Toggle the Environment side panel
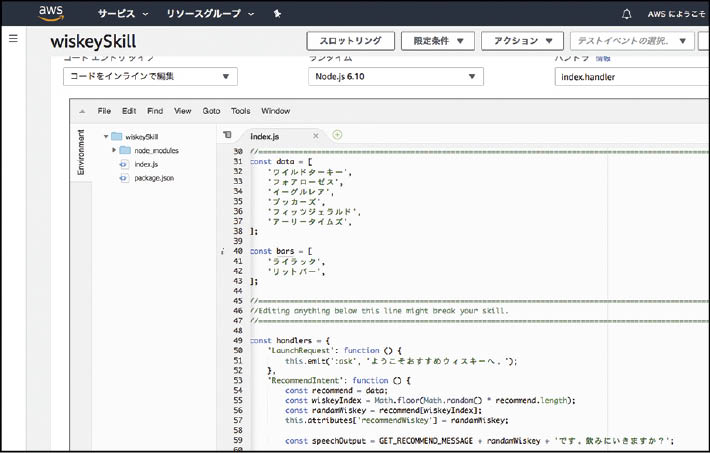Viewport: 710px width, 453px height. tap(81, 152)
